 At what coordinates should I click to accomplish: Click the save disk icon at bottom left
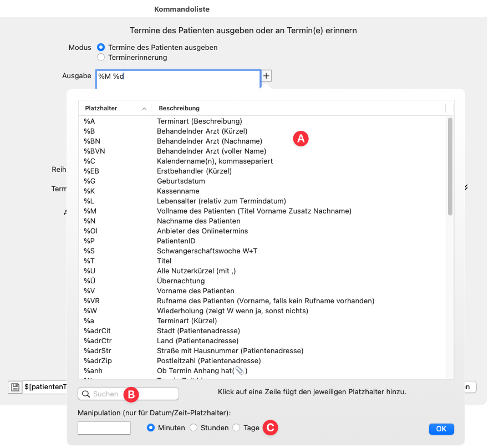14,387
